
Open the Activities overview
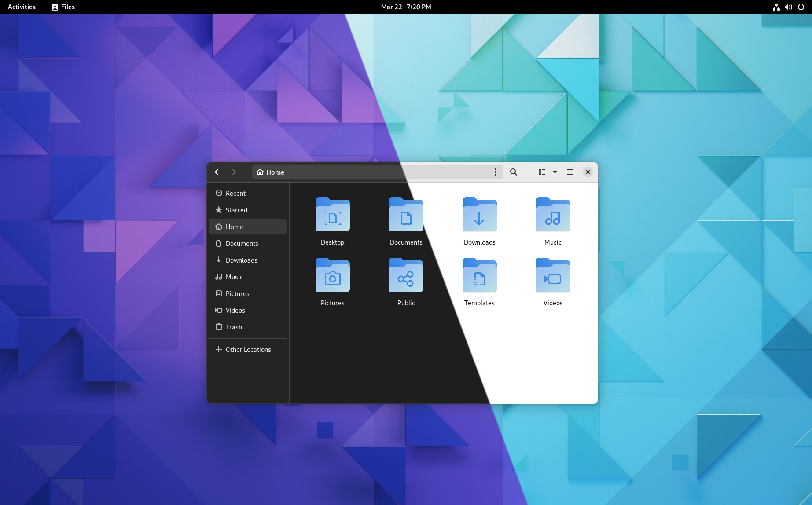point(22,7)
